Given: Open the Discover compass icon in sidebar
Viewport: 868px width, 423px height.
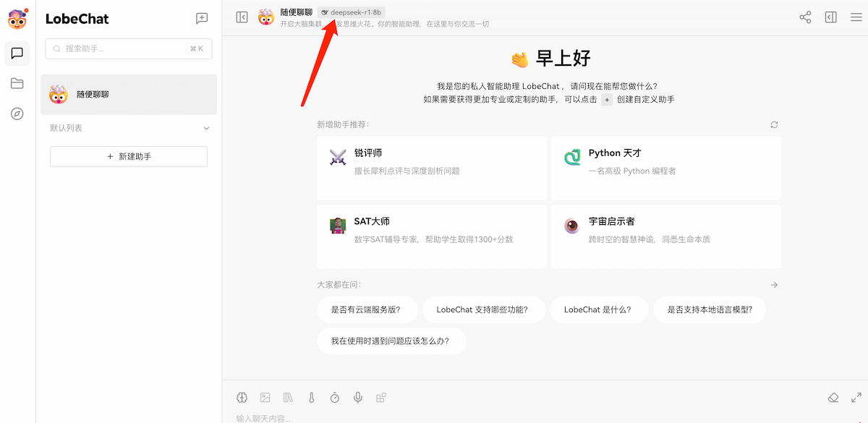Looking at the screenshot, I should click(x=17, y=114).
